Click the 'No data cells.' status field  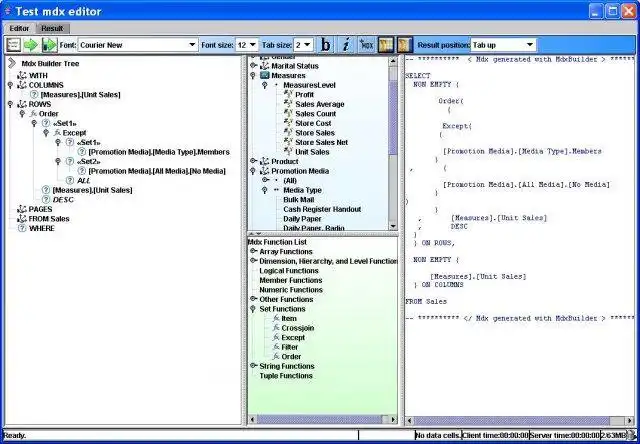[x=438, y=435]
